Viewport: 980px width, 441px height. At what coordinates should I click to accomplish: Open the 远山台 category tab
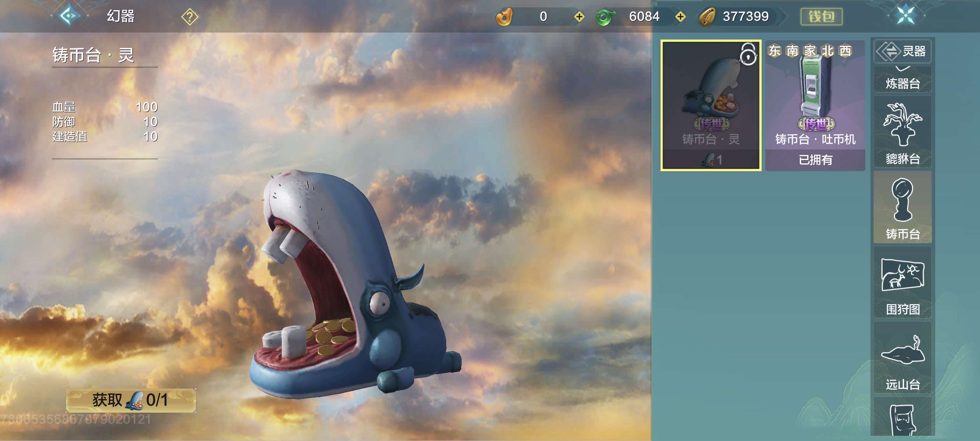[x=902, y=358]
